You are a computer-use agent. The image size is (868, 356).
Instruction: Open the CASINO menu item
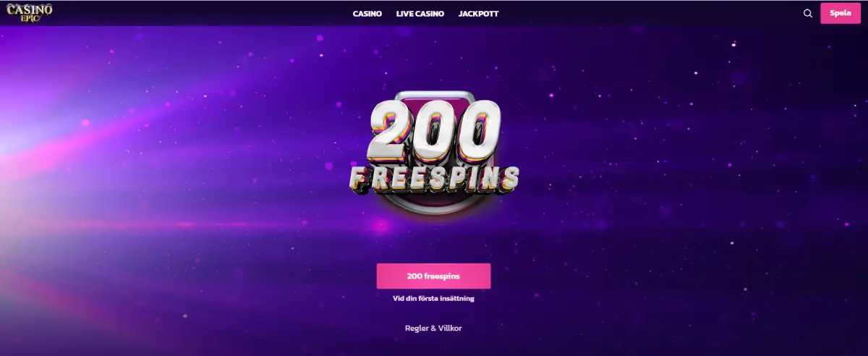[367, 14]
